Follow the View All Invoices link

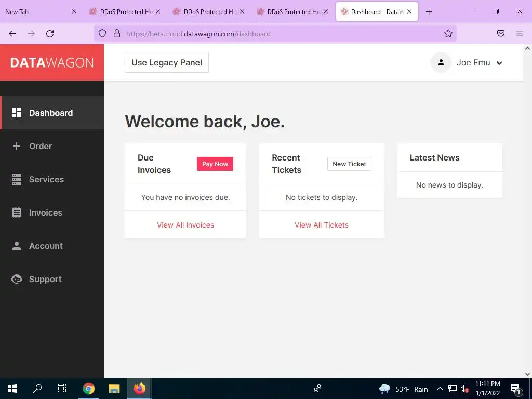(x=185, y=225)
